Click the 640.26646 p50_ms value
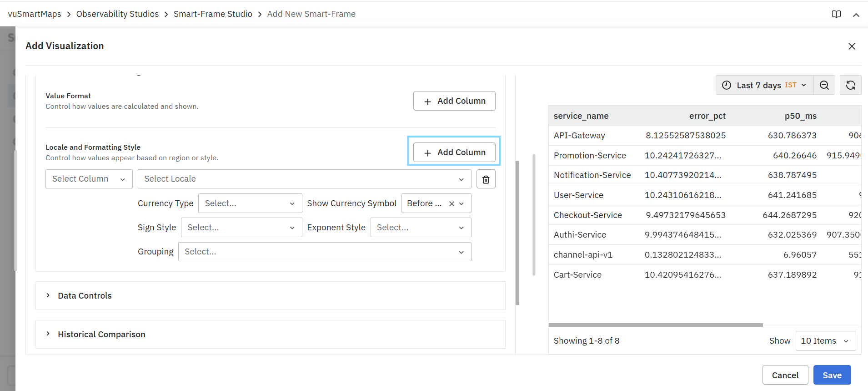868x391 pixels. pos(795,156)
